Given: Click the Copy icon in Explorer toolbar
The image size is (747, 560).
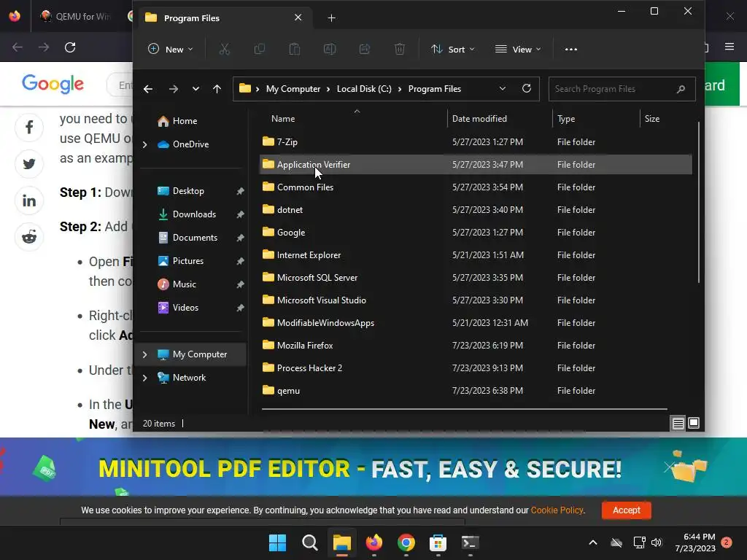Looking at the screenshot, I should pyautogui.click(x=260, y=49).
